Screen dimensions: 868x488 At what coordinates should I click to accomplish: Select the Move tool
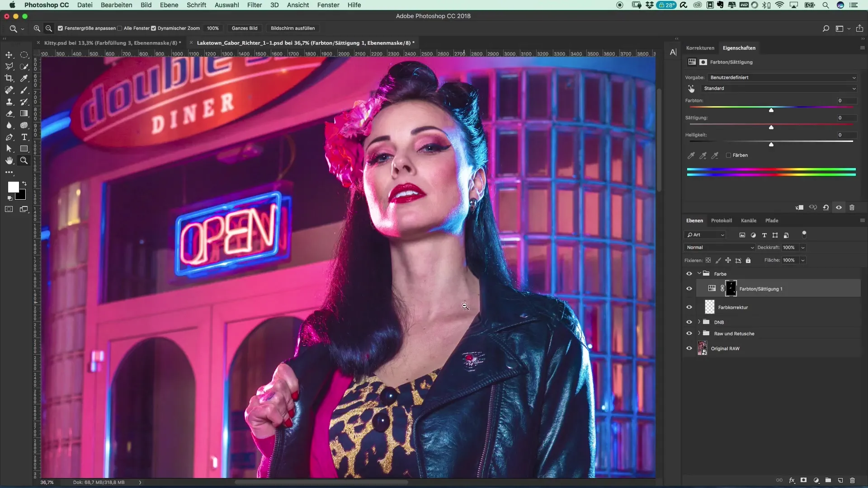pos(9,55)
